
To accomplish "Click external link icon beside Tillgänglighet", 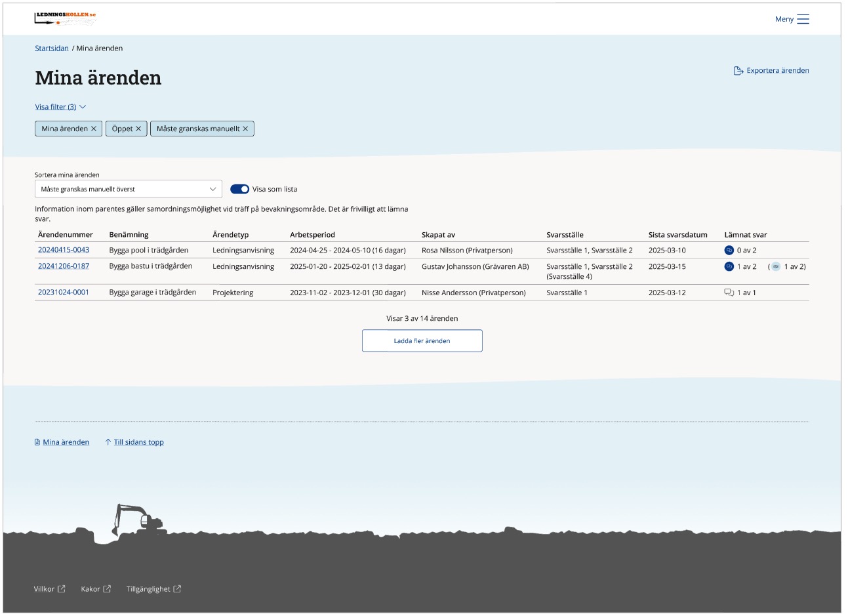I will [177, 588].
